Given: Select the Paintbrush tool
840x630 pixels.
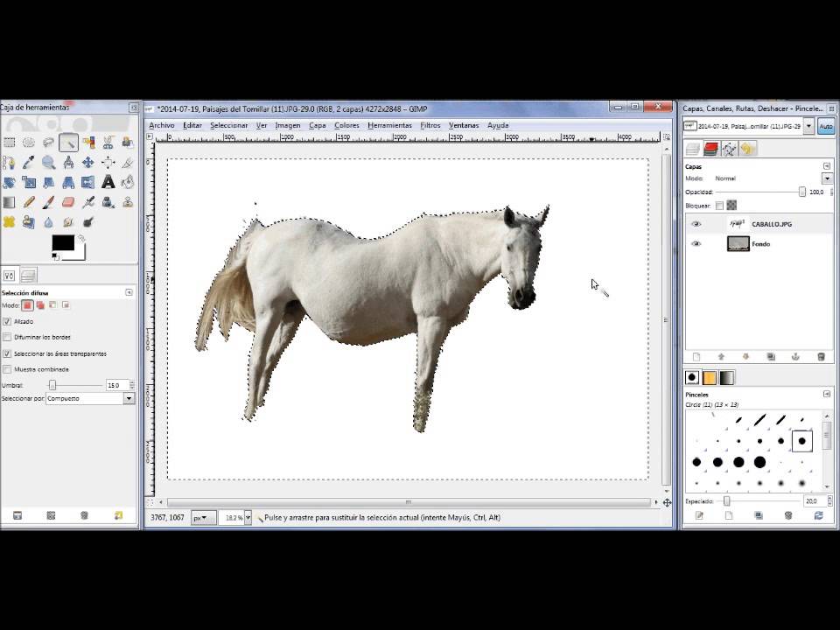Looking at the screenshot, I should click(49, 202).
